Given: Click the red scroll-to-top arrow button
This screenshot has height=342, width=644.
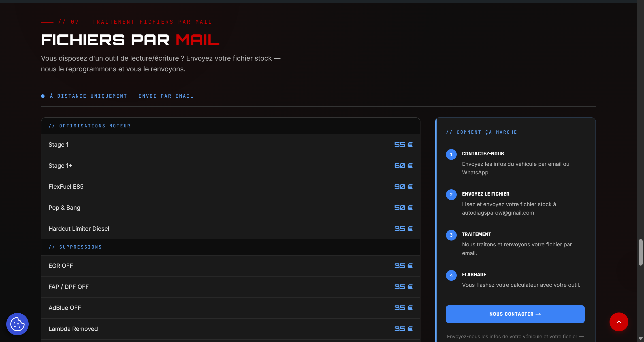Looking at the screenshot, I should 619,322.
